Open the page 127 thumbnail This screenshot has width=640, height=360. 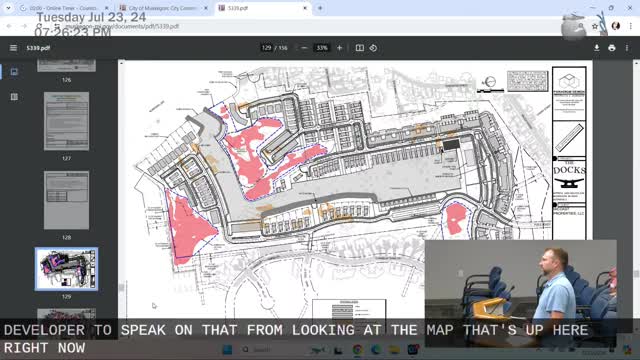click(x=67, y=121)
